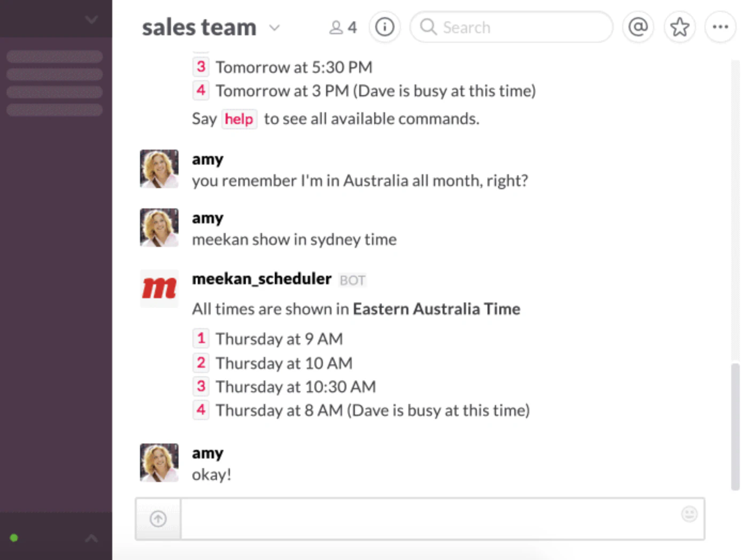Viewport: 743px width, 560px height.
Task: Open the emoji picker smiley icon
Action: pos(689,515)
